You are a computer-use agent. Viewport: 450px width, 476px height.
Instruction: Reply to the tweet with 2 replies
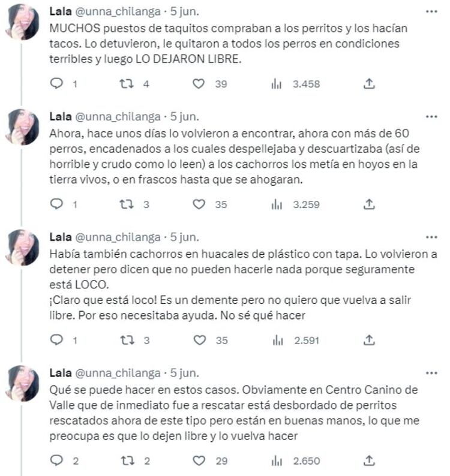point(56,460)
